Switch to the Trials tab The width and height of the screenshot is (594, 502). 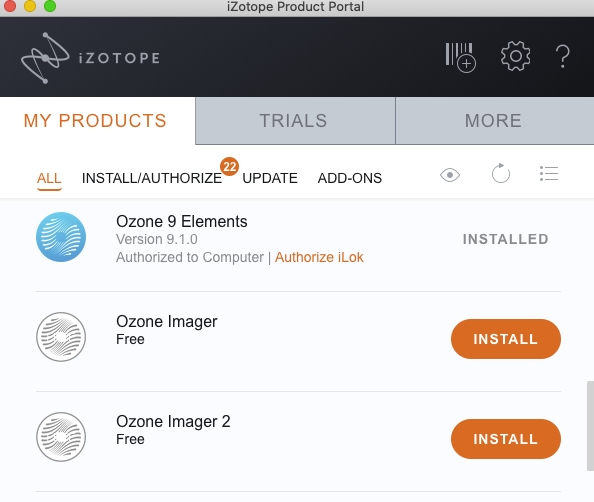point(295,120)
